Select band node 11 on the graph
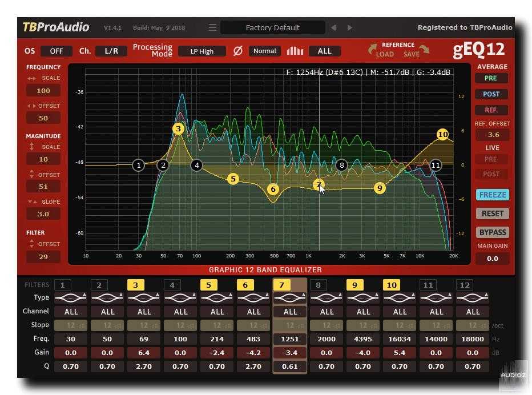 tap(436, 166)
